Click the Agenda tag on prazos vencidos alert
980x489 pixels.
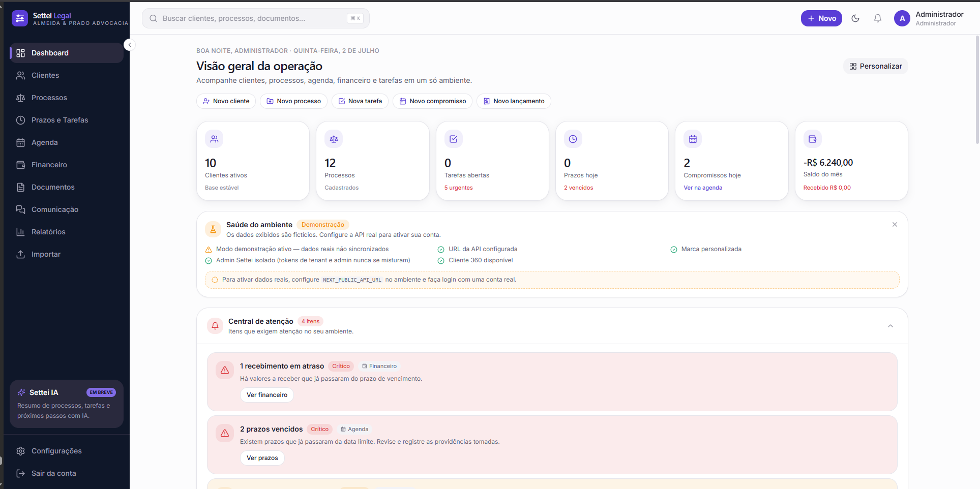(x=354, y=429)
